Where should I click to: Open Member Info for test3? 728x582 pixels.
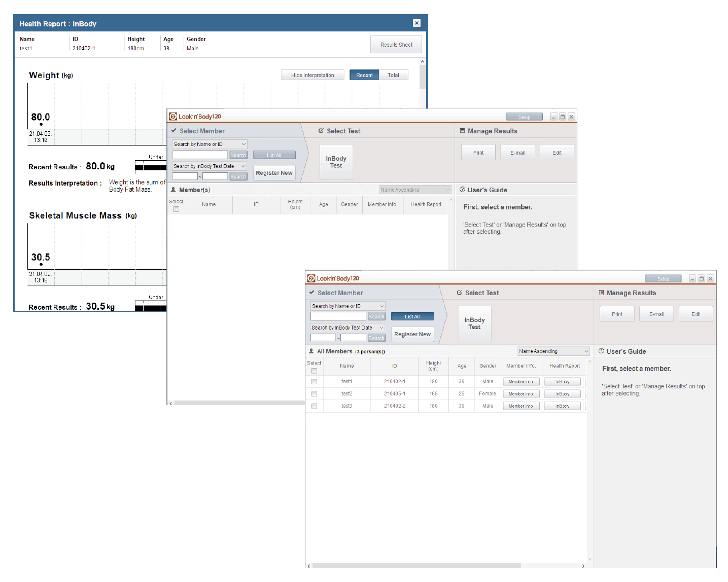point(521,406)
